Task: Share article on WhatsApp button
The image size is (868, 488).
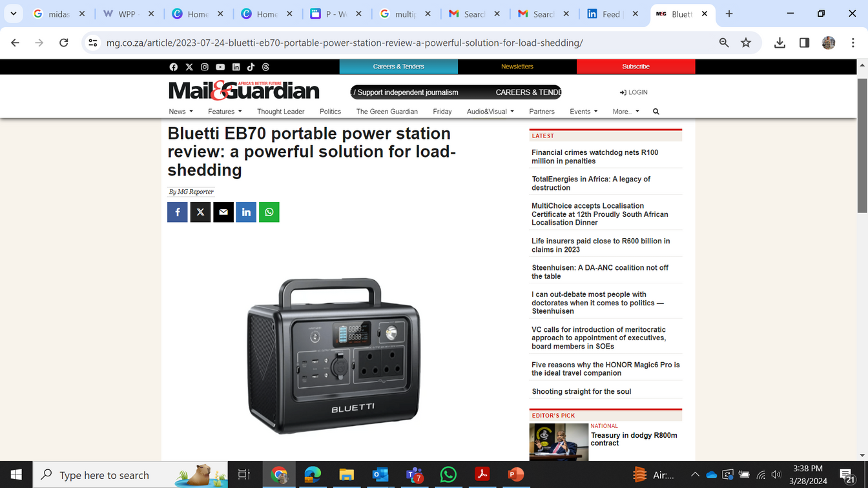Action: coord(269,212)
